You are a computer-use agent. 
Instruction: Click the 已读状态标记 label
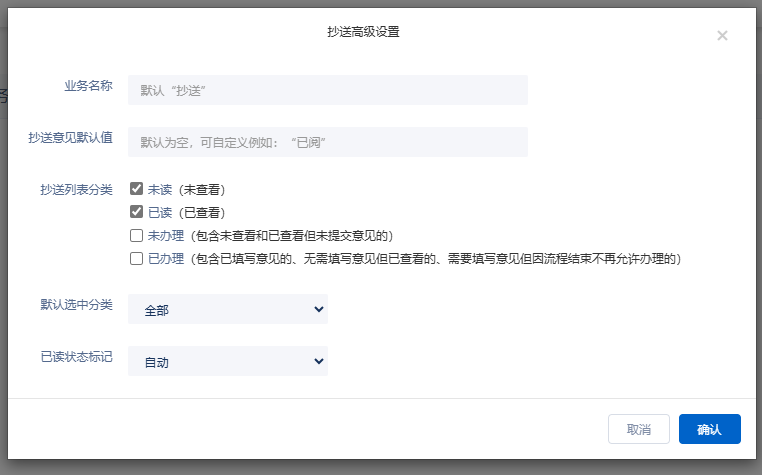point(76,357)
